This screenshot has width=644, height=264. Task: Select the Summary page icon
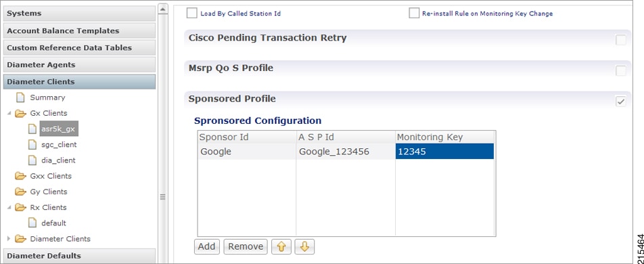(20, 98)
